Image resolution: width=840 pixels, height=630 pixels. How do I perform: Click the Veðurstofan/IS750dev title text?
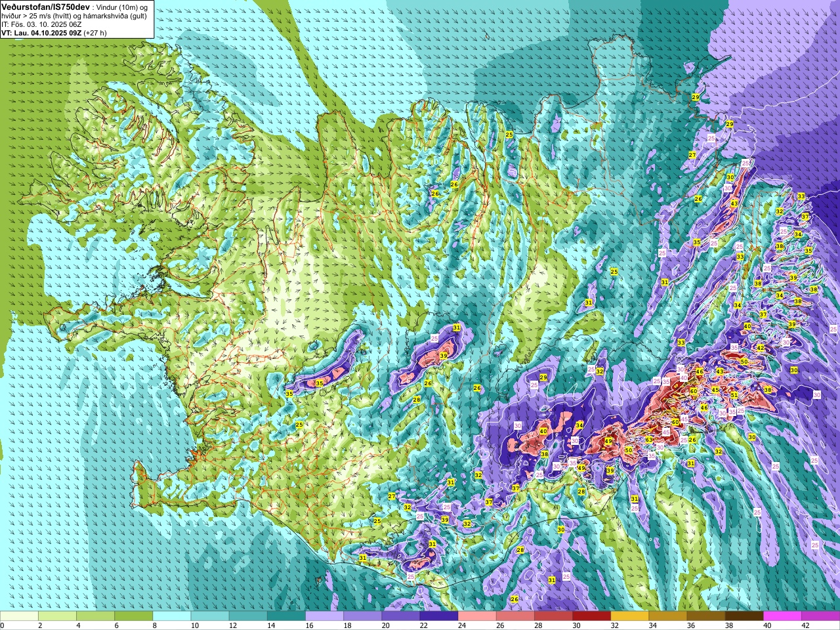[45, 6]
